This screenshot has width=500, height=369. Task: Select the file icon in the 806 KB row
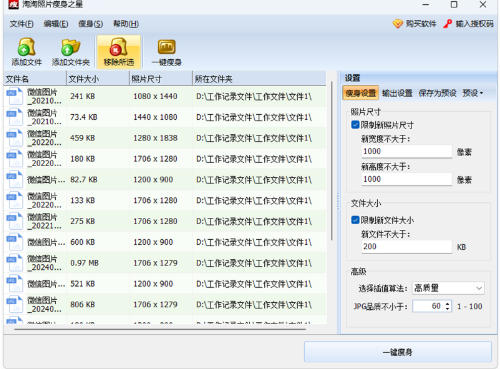[14, 305]
